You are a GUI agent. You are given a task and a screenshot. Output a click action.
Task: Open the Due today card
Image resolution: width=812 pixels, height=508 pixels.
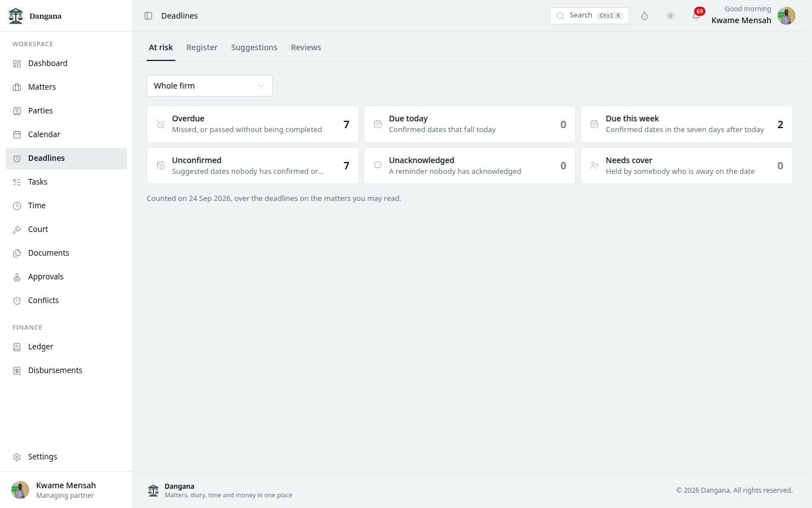pyautogui.click(x=470, y=124)
